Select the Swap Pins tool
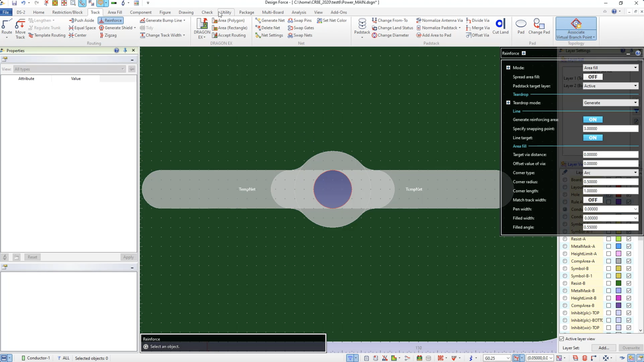 pos(300,21)
